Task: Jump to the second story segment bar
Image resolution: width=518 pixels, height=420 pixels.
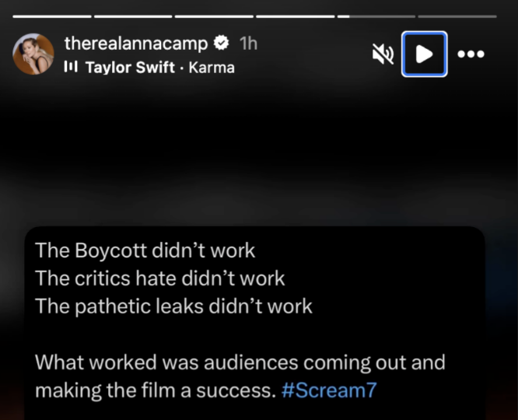Action: click(133, 16)
